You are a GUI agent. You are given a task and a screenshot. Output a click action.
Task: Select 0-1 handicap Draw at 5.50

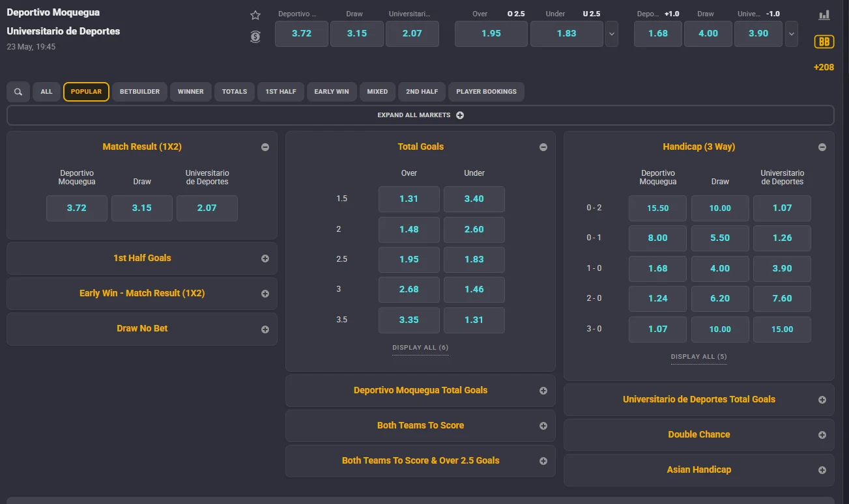coord(720,238)
